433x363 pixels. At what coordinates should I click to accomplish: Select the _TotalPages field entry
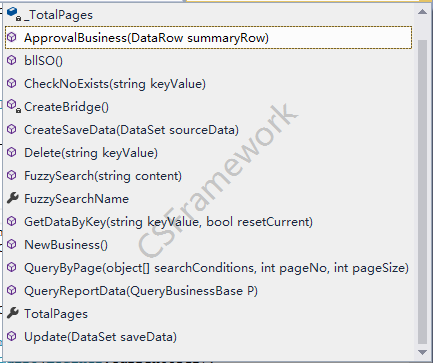[209, 14]
